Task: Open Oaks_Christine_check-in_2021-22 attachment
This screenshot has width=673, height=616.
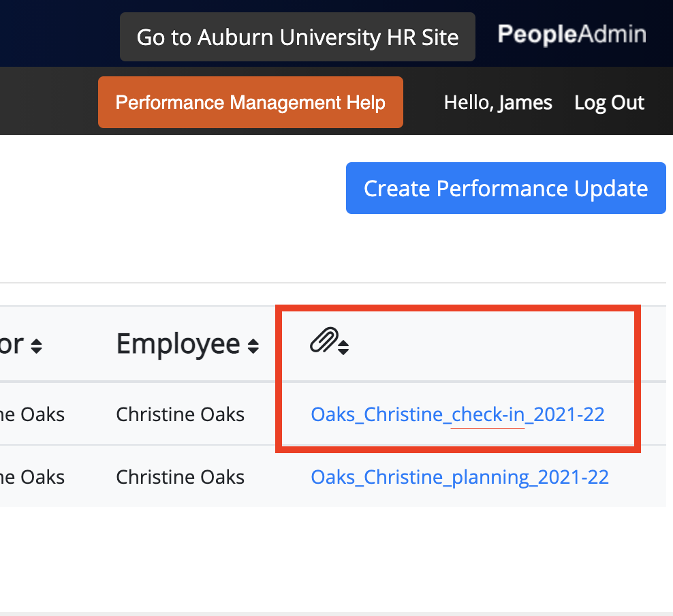Action: tap(458, 415)
